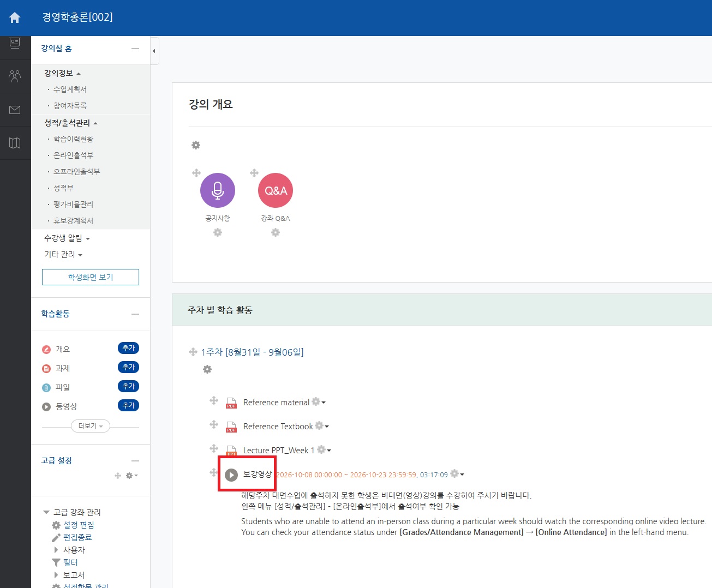Open the book map icon in sidebar
Viewport: 712px width, 588px height.
[x=15, y=143]
